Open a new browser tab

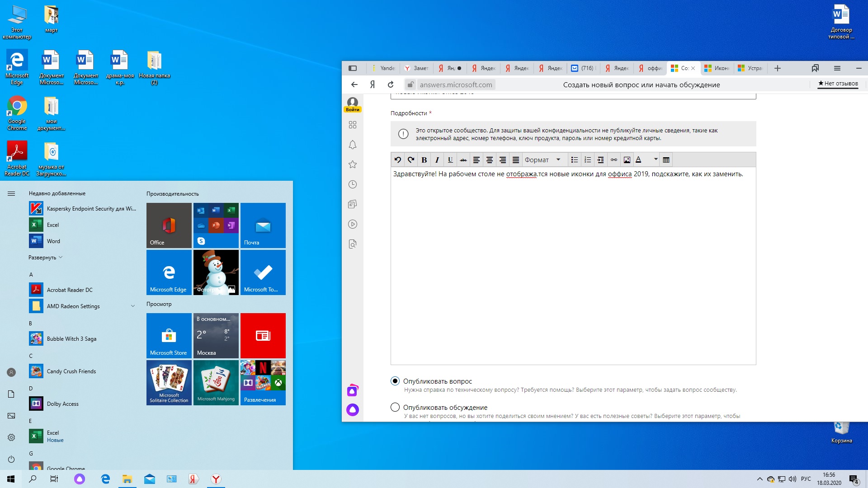[x=778, y=68]
